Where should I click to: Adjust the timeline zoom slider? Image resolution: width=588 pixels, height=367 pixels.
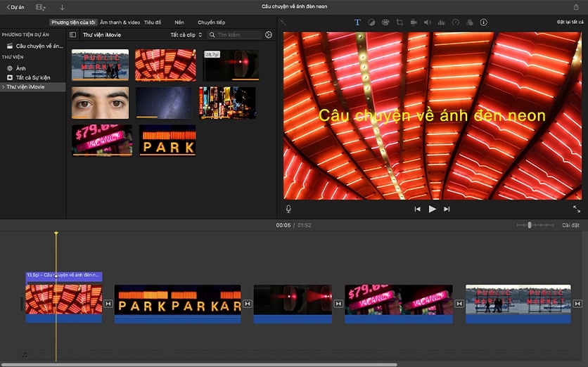(x=530, y=225)
